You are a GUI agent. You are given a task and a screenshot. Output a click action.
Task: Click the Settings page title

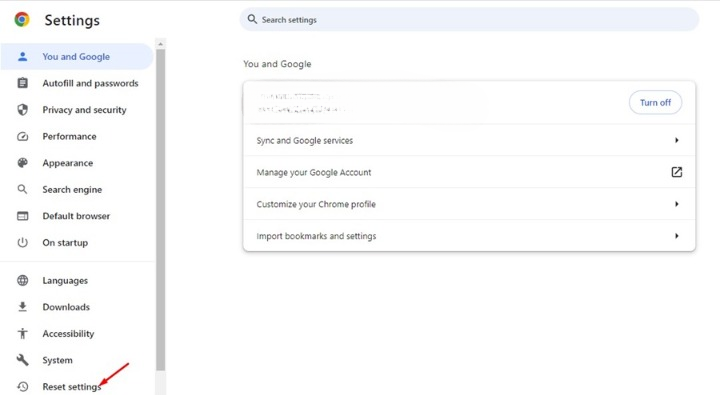(x=72, y=20)
